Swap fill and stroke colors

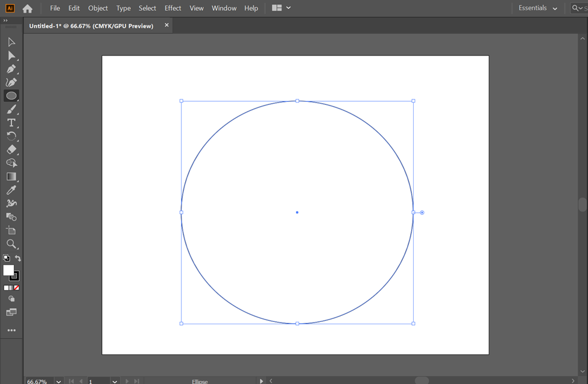18,258
